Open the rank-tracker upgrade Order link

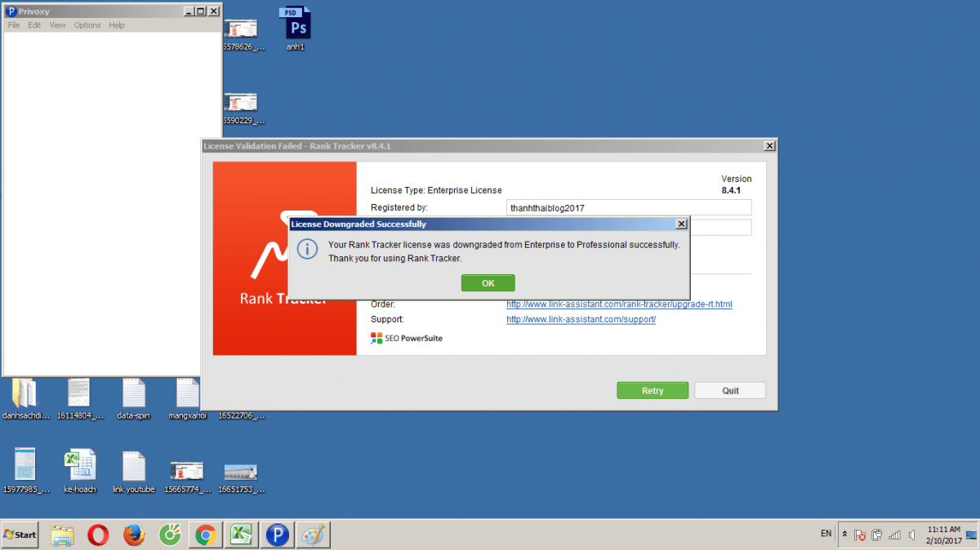pos(619,304)
